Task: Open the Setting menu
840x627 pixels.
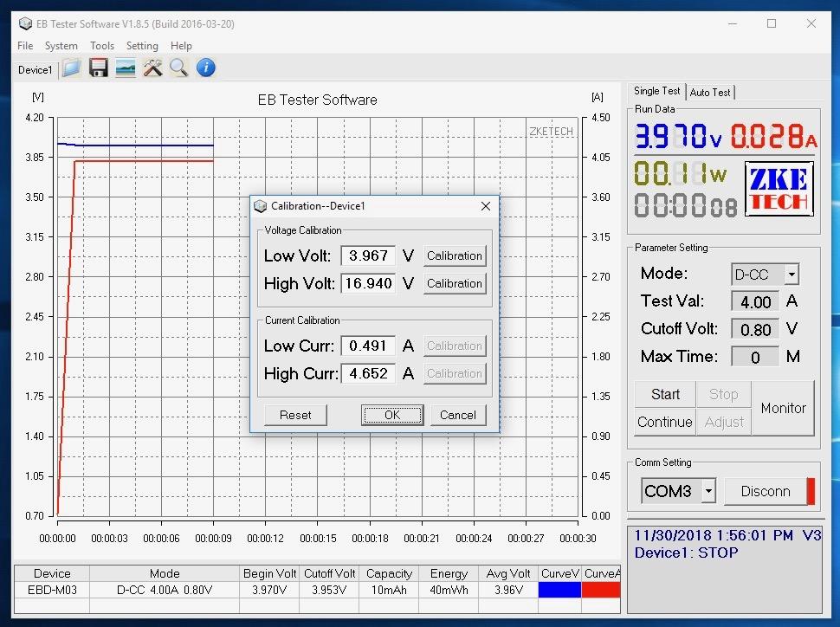Action: [142, 46]
